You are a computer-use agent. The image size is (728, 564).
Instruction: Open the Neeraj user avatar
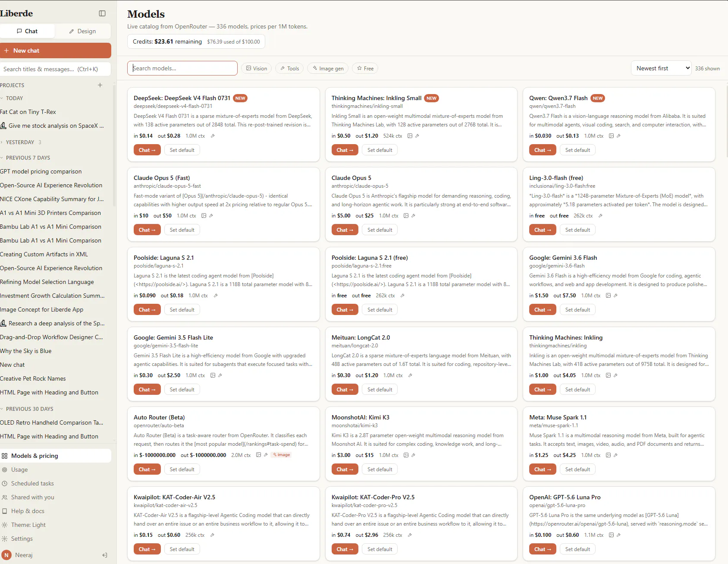click(6, 555)
